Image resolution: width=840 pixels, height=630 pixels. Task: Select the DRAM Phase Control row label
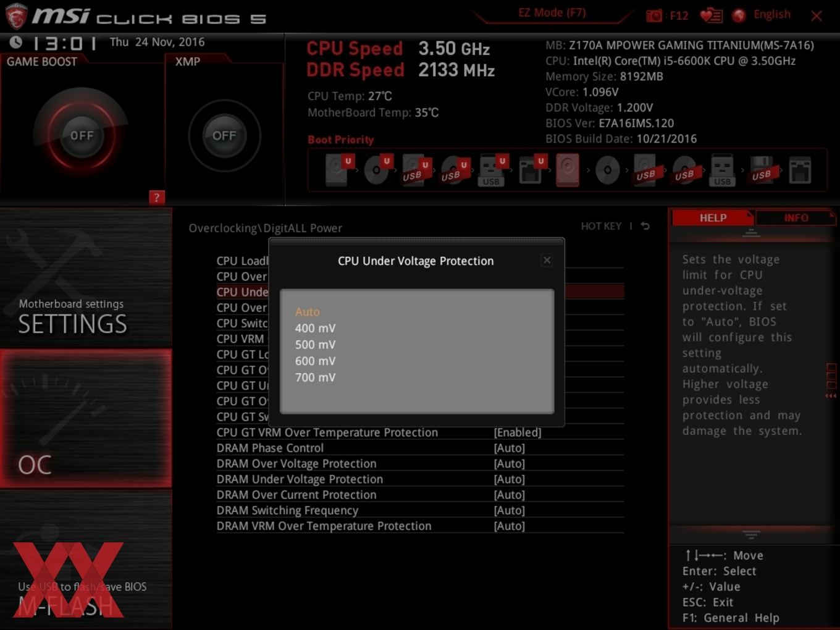(x=270, y=448)
